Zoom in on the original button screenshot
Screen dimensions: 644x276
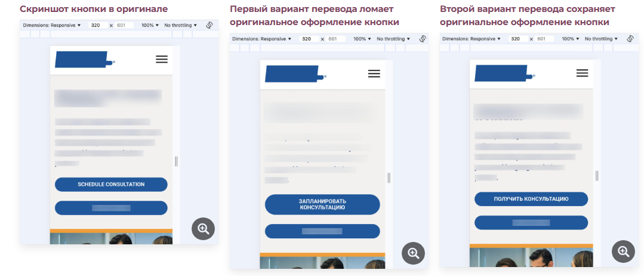(x=204, y=228)
